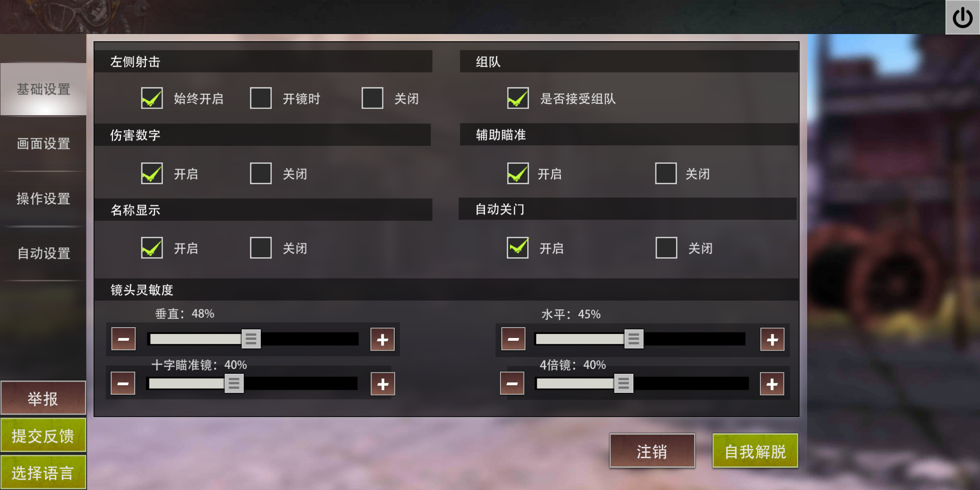Viewport: 980px width, 490px height.
Task: Select 关闭 under 辅助瞄准
Action: coord(666,173)
